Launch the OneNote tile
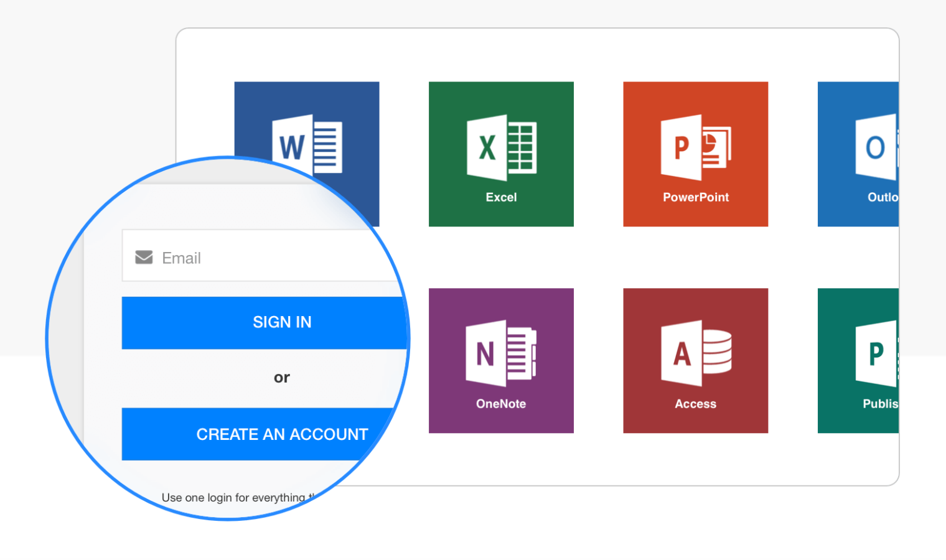The height and width of the screenshot is (560, 946). (x=501, y=361)
